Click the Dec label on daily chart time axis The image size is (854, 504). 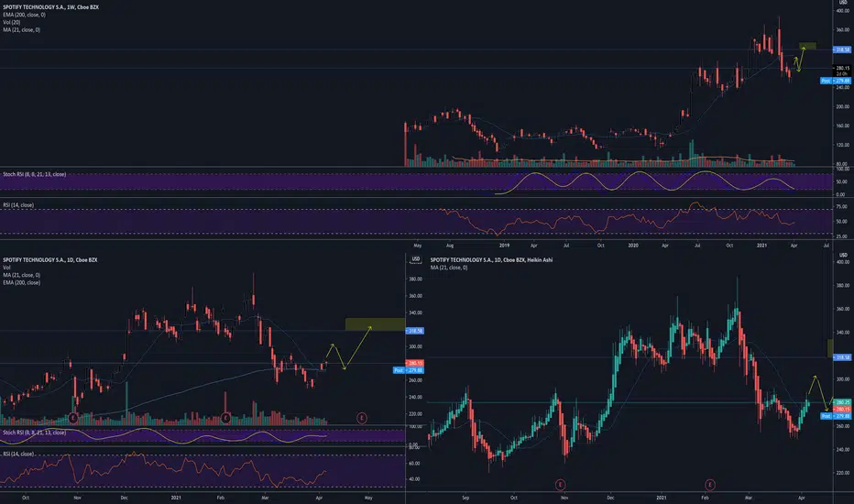click(125, 498)
